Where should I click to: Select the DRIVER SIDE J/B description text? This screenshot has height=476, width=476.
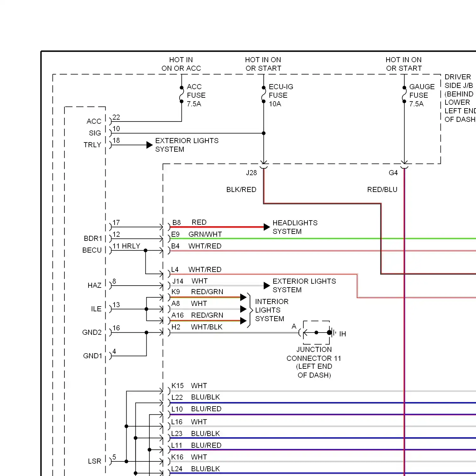click(x=460, y=98)
